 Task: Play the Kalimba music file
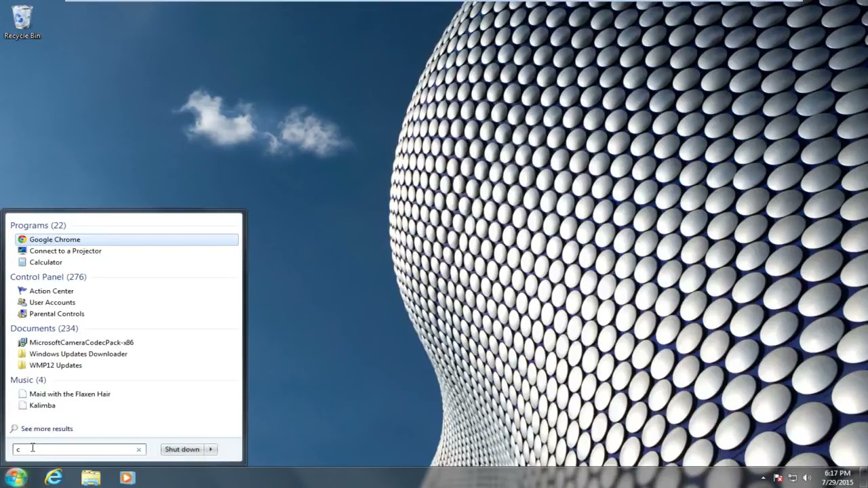pyautogui.click(x=42, y=405)
